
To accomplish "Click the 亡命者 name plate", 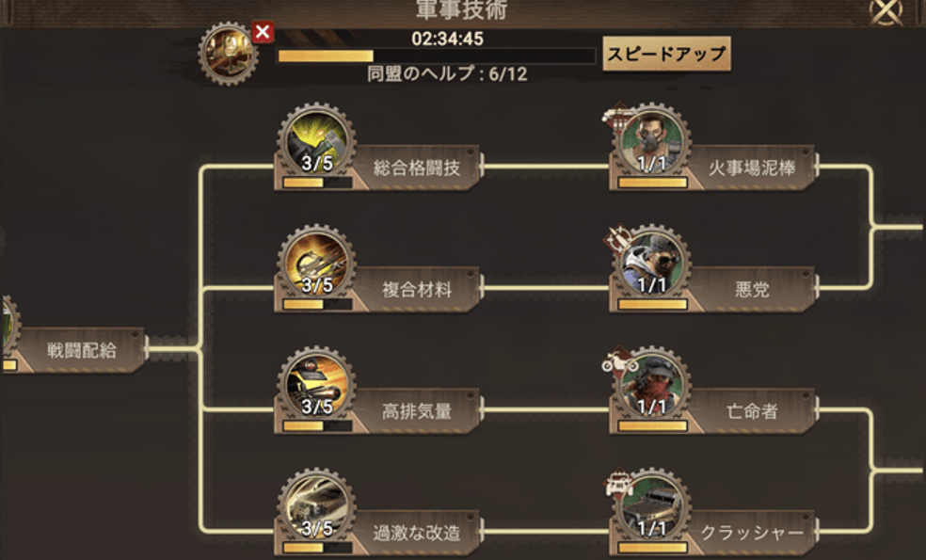I will 752,411.
